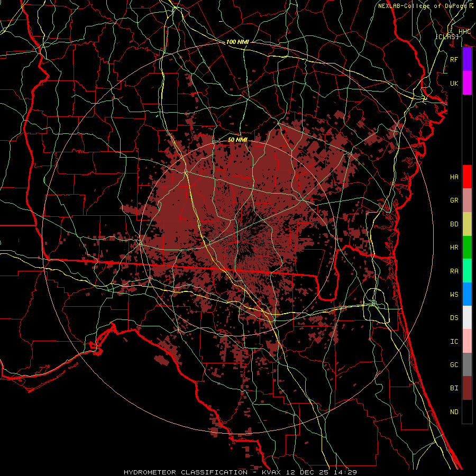Screen dimensions: 476x476
Task: Click the red HA legend color swatch
Action: pos(467,177)
